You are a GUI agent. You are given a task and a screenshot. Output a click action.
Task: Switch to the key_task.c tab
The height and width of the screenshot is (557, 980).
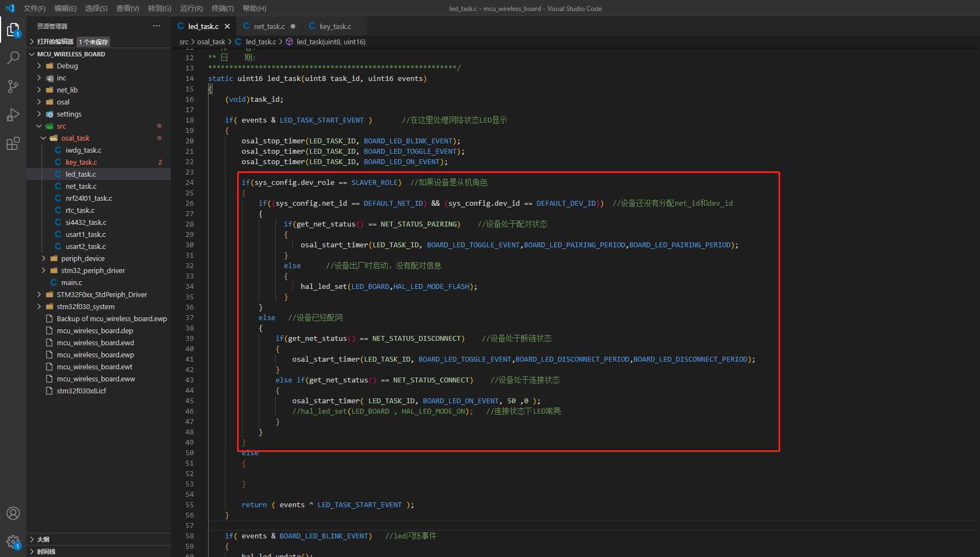335,26
